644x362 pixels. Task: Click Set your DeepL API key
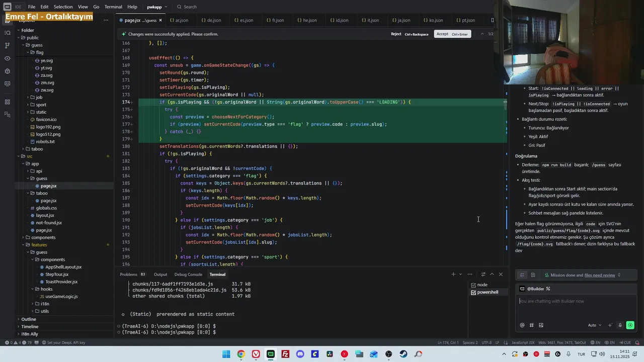(x=63, y=342)
